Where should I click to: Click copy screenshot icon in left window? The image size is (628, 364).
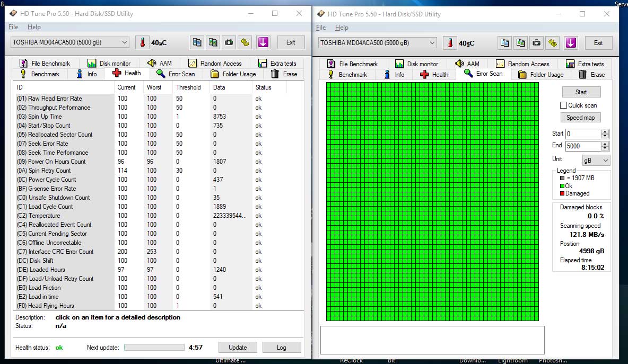(213, 42)
